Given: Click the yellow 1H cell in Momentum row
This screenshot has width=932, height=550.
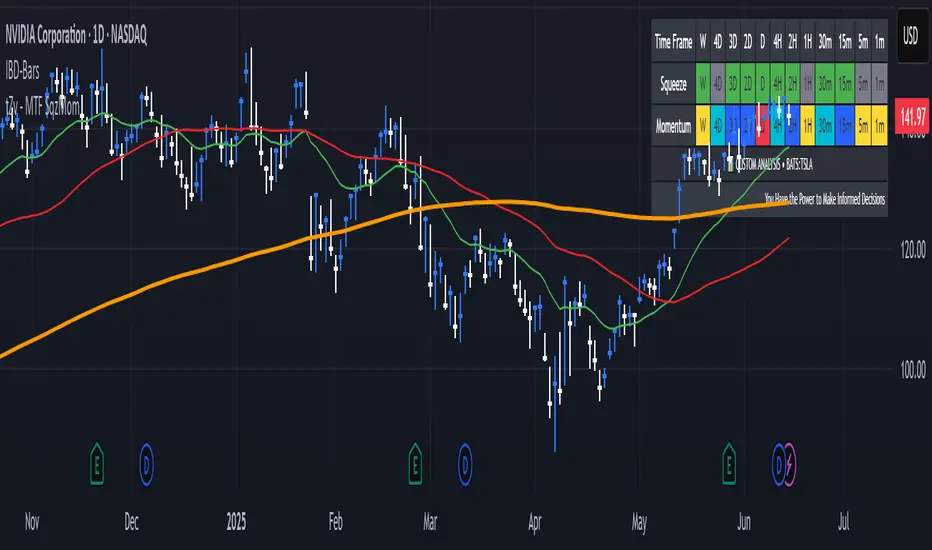Looking at the screenshot, I should click(807, 125).
